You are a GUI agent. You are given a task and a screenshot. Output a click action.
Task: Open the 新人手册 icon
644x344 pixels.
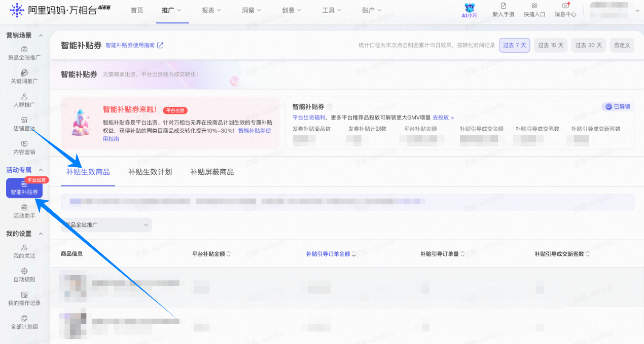504,10
